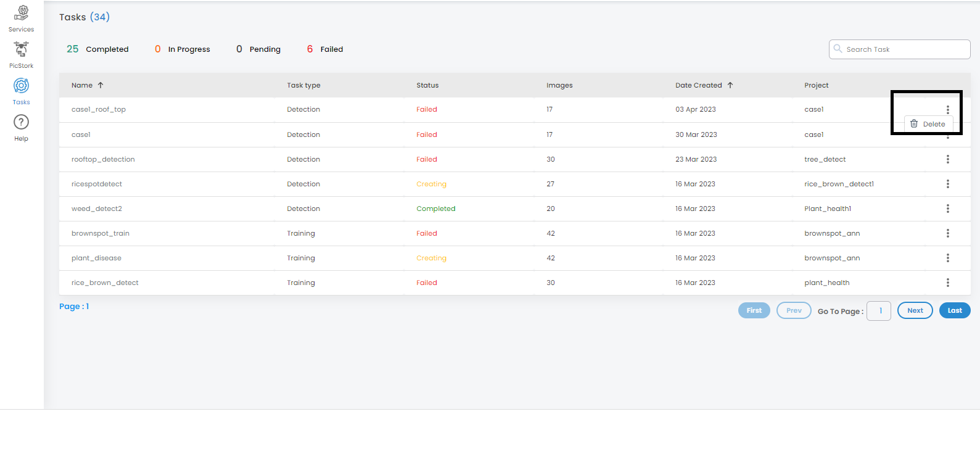Viewport: 980px width, 451px height.
Task: Filter tasks by Completed count
Action: point(97,49)
